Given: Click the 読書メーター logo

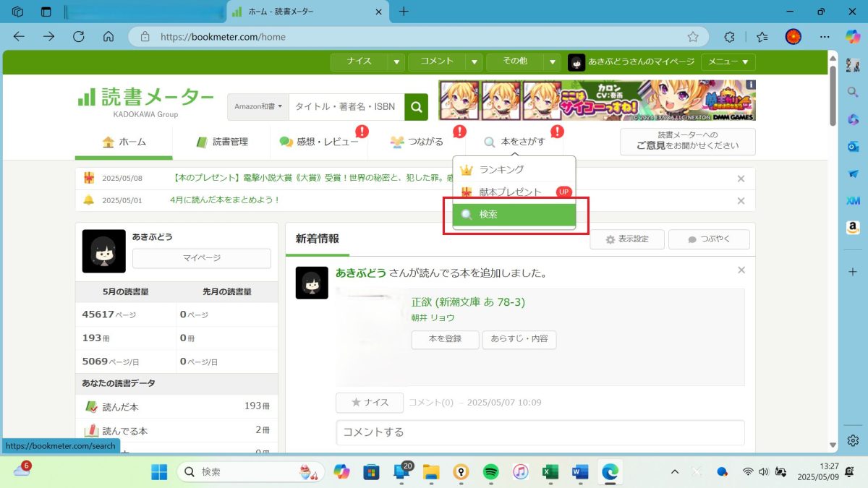Looking at the screenshot, I should [x=145, y=98].
